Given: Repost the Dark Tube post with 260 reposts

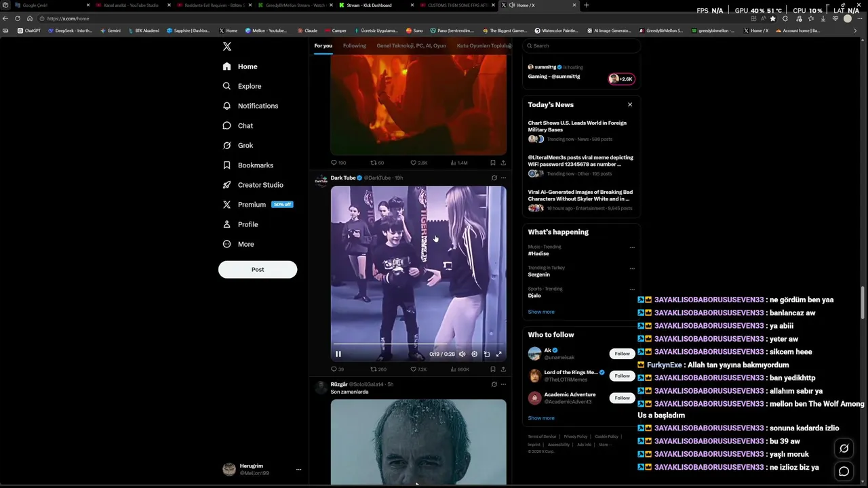Looking at the screenshot, I should pos(378,369).
